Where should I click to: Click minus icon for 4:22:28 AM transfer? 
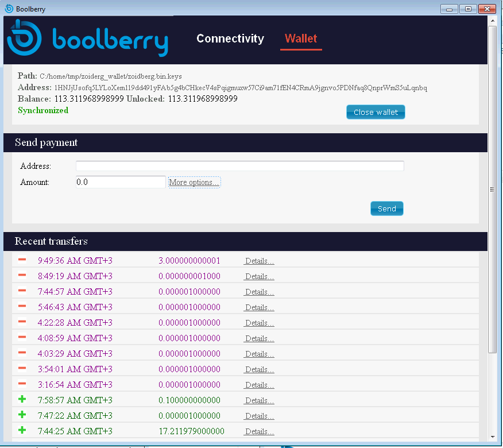click(x=22, y=322)
